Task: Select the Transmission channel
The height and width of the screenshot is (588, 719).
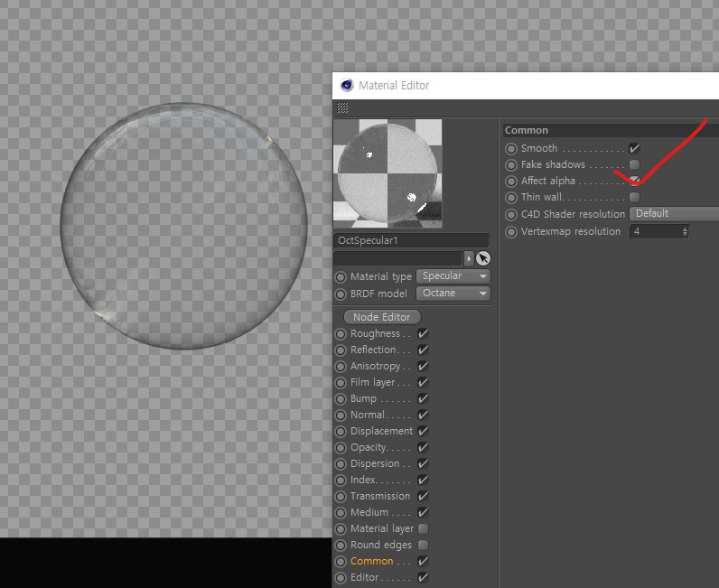Action: tap(379, 497)
